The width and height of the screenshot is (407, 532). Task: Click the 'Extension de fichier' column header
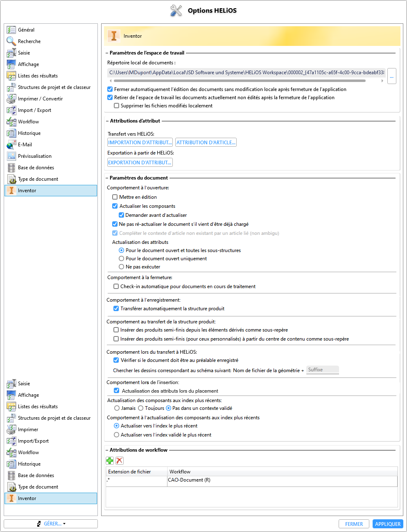[x=137, y=472]
